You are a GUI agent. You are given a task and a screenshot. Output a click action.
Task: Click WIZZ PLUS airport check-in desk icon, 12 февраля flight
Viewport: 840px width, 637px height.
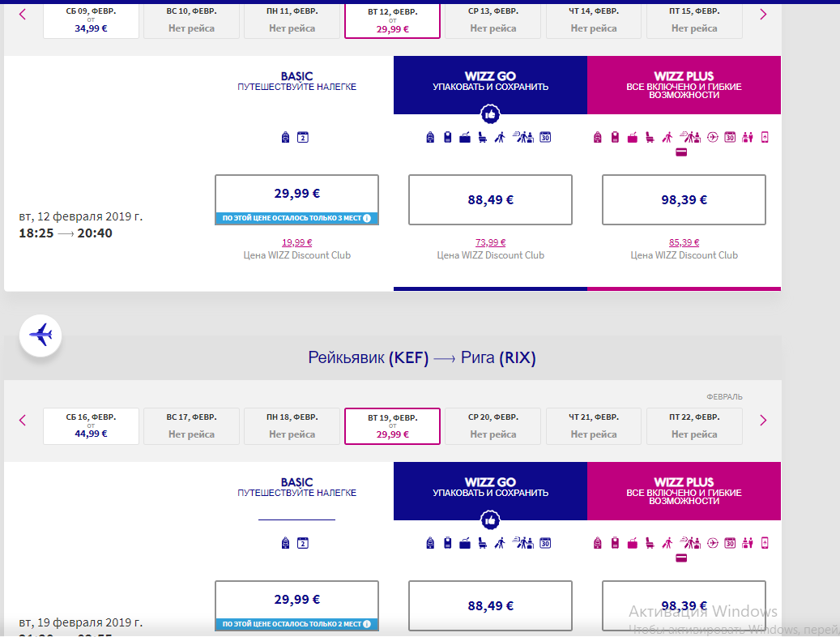pos(690,137)
